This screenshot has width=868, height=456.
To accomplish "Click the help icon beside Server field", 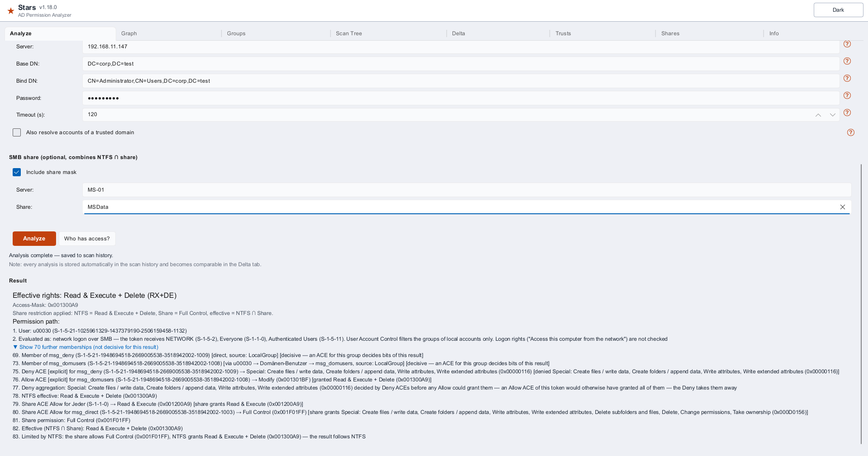I will pyautogui.click(x=847, y=44).
